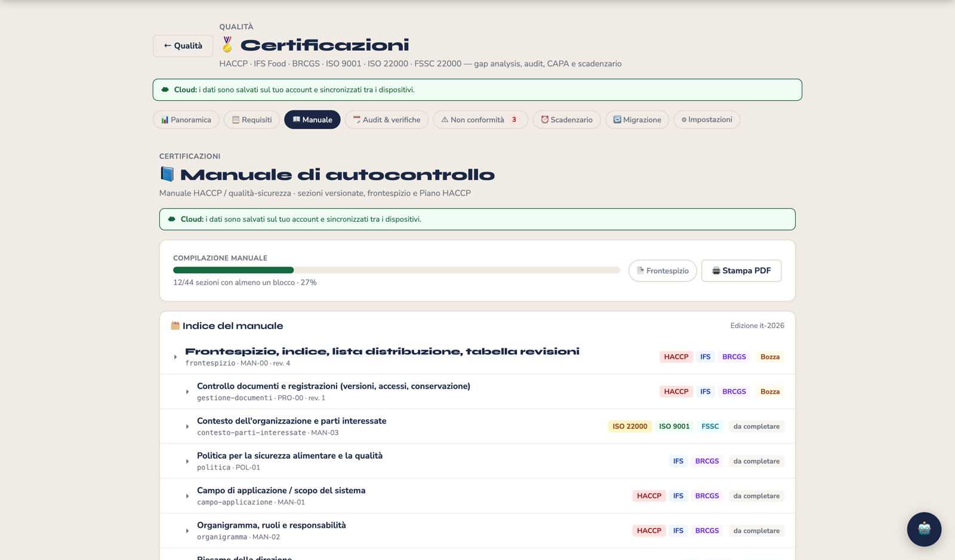This screenshot has width=955, height=560.
Task: Click the IFS tag on Campo di applicazione row
Action: point(678,496)
